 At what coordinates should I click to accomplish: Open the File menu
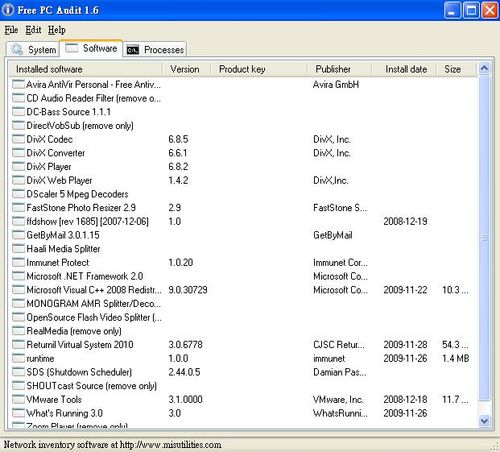[x=11, y=30]
